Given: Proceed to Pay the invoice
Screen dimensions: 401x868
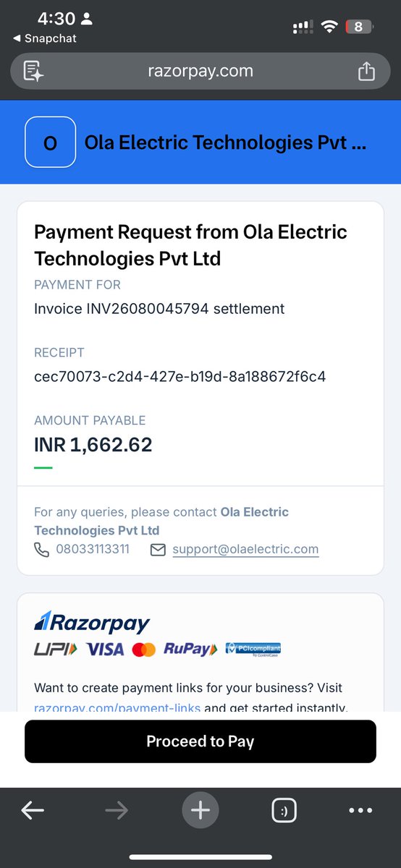Looking at the screenshot, I should (x=200, y=741).
